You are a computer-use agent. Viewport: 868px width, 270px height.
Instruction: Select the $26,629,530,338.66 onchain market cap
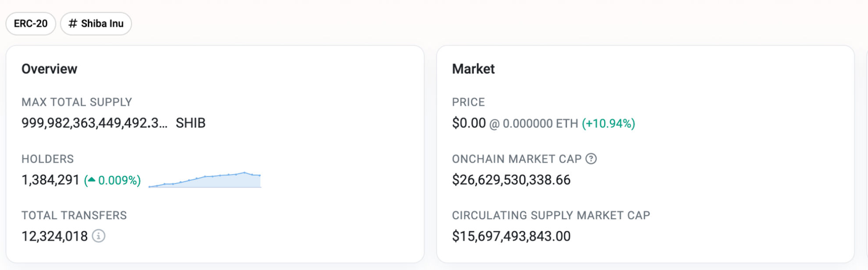tap(511, 180)
